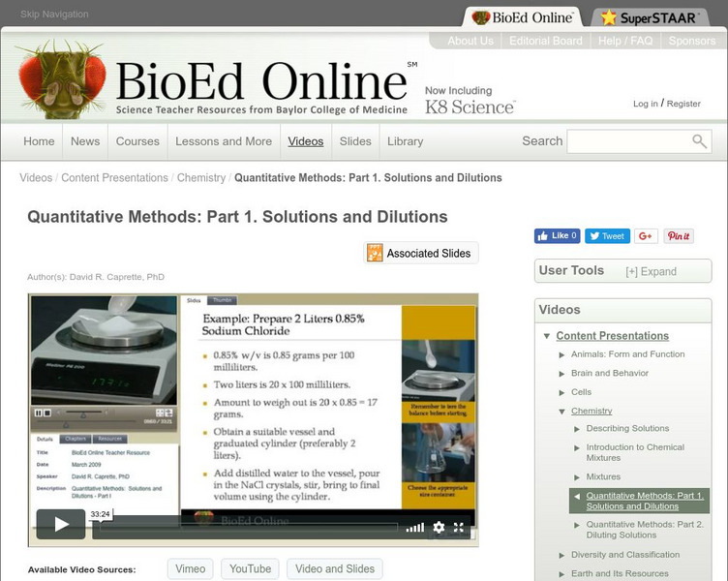Expand the Diversity and Classification arrow
This screenshot has height=581, width=728.
pos(561,555)
